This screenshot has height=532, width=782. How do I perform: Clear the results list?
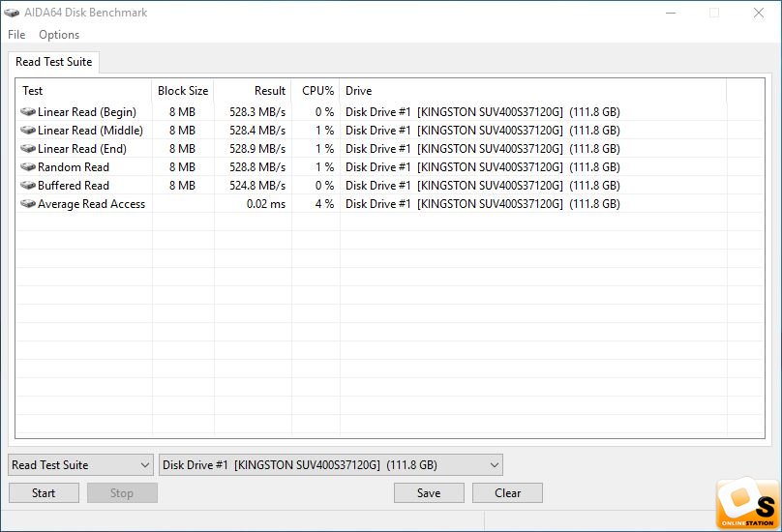pyautogui.click(x=508, y=493)
